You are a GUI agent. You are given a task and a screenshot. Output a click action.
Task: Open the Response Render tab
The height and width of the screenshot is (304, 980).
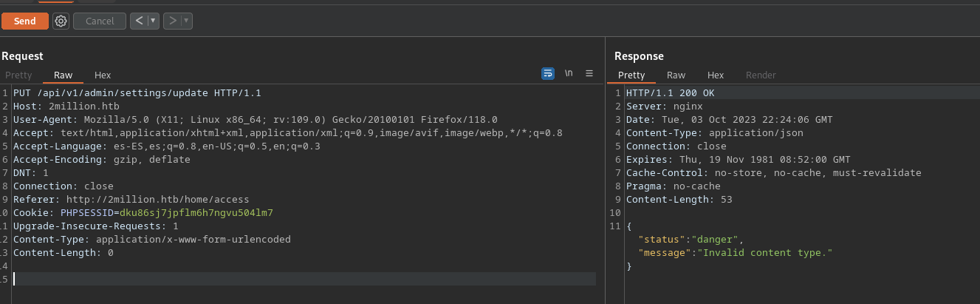pos(761,75)
